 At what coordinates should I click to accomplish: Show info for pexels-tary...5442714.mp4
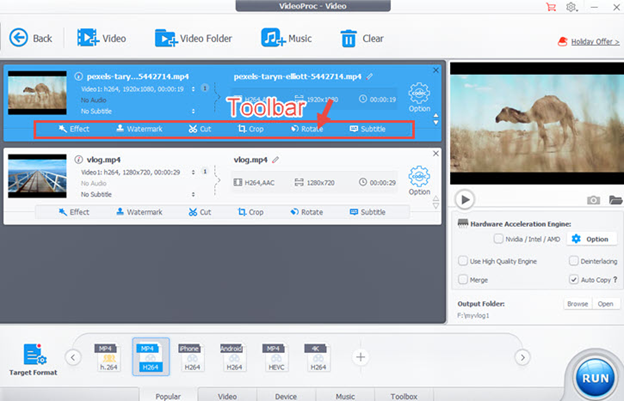(x=78, y=76)
